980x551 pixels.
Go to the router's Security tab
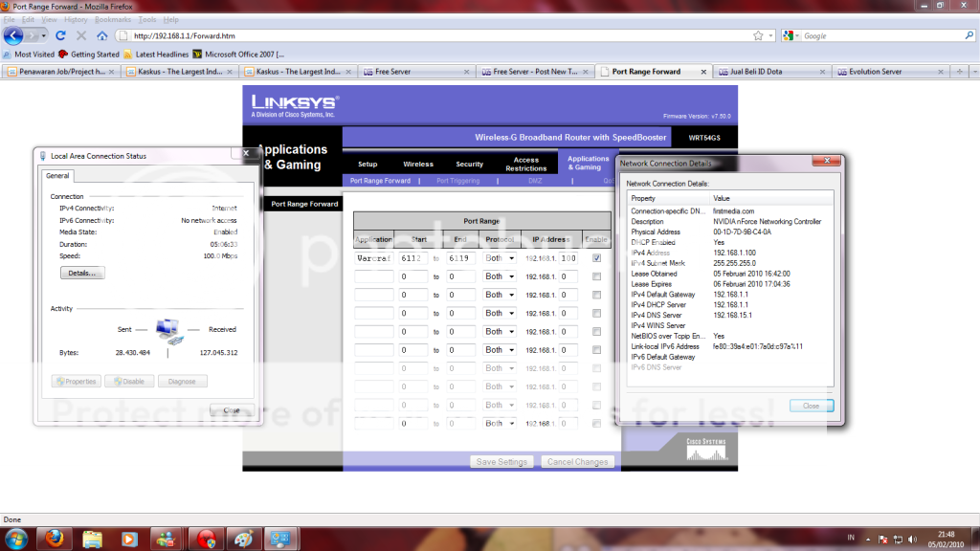(469, 164)
